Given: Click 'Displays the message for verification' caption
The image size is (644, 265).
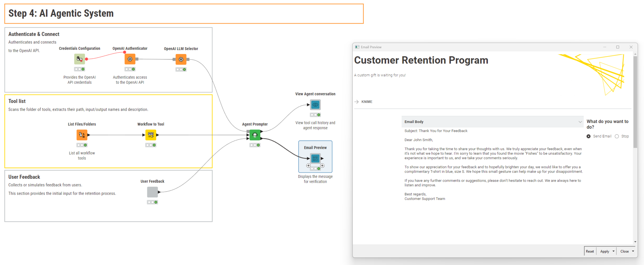Looking at the screenshot, I should pos(315,179).
